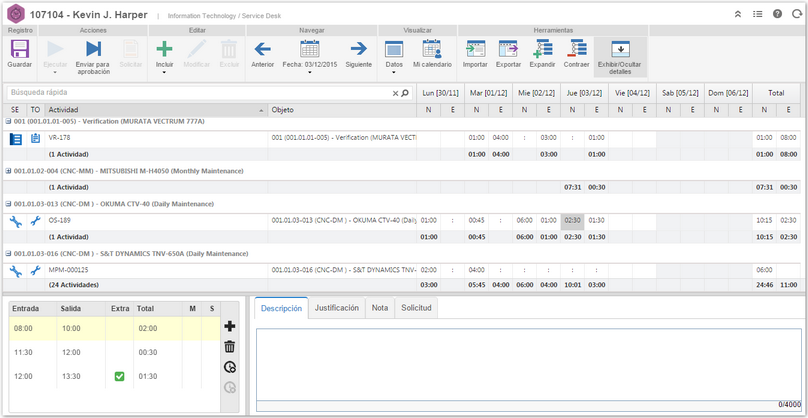Click Lun [30/11] day header
Viewport: 808px width, 418px height.
tap(441, 93)
